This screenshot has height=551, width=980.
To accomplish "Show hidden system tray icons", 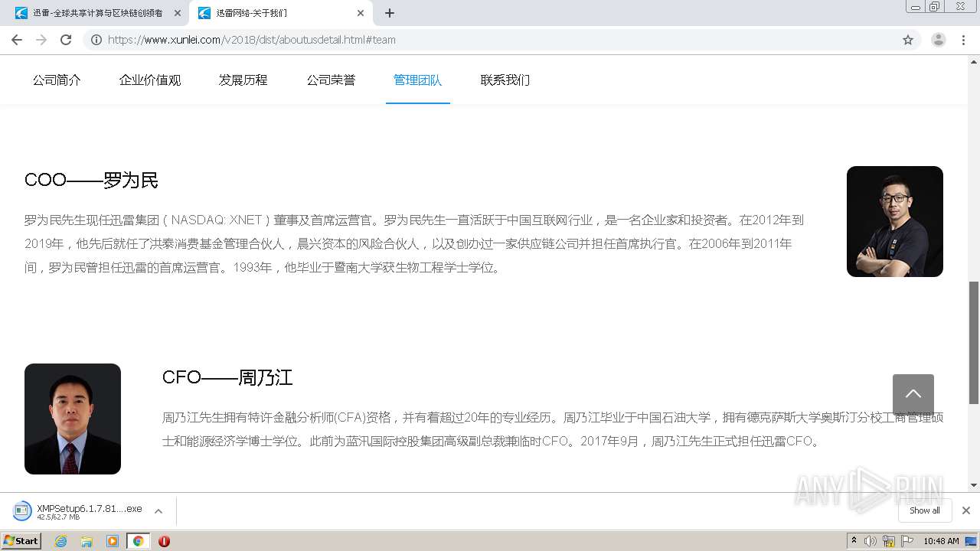I will [x=854, y=541].
